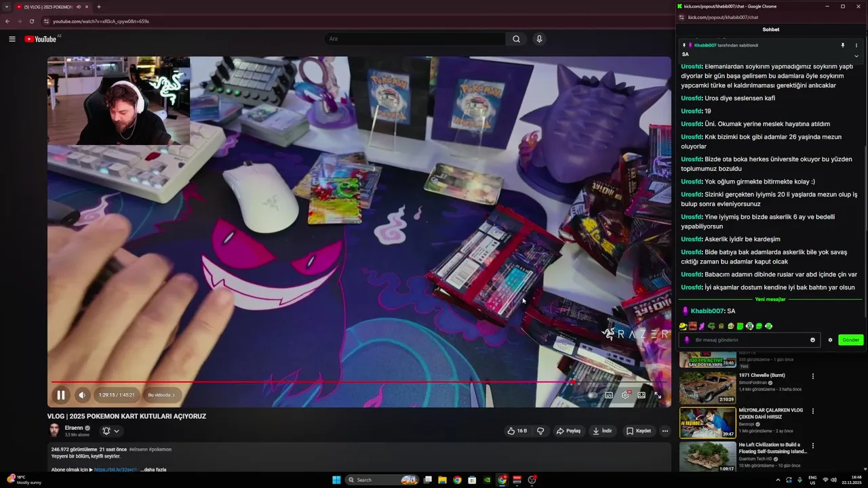Open options for Milyonlar Çalarken video
The width and height of the screenshot is (868, 488).
[813, 411]
